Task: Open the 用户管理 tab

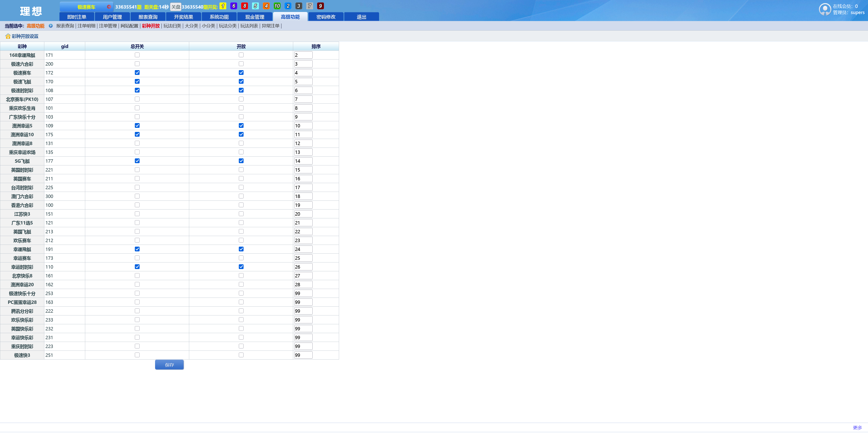Action: [x=112, y=17]
